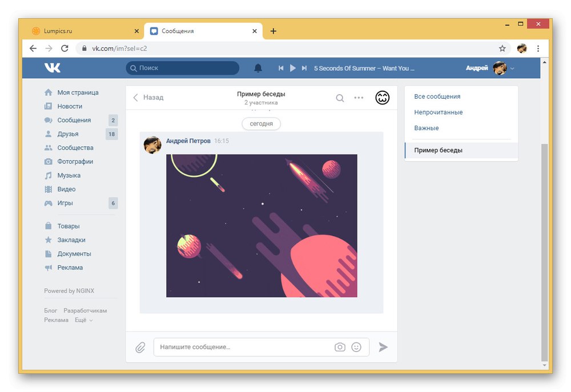Viewport: 571px width, 392px height.
Task: Switch to the Lumpics.ru browser tab
Action: coord(86,31)
